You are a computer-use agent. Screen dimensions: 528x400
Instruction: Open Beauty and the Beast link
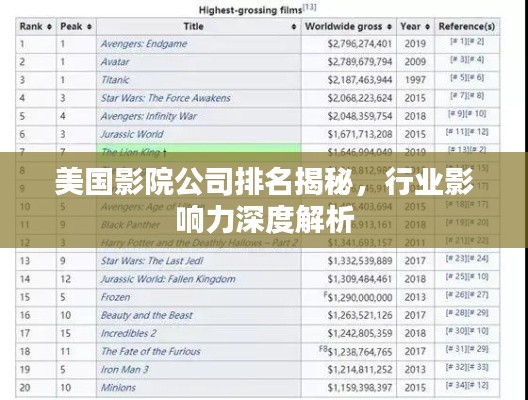coord(146,315)
